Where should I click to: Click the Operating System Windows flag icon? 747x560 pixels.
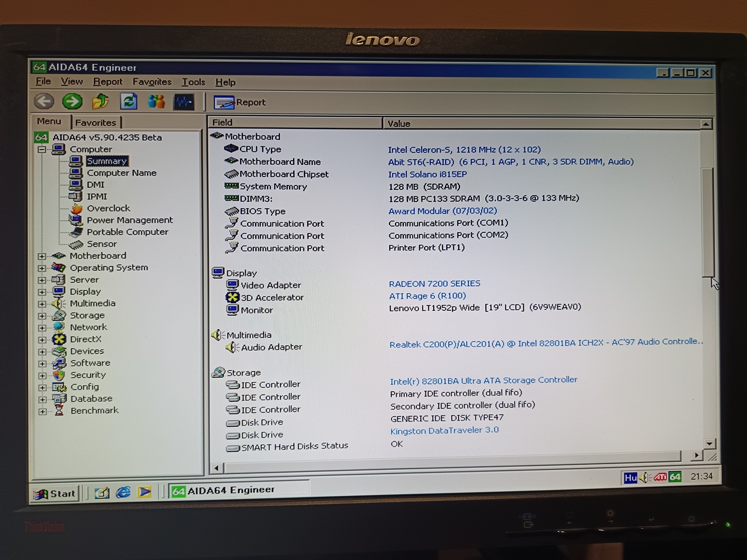pos(59,267)
